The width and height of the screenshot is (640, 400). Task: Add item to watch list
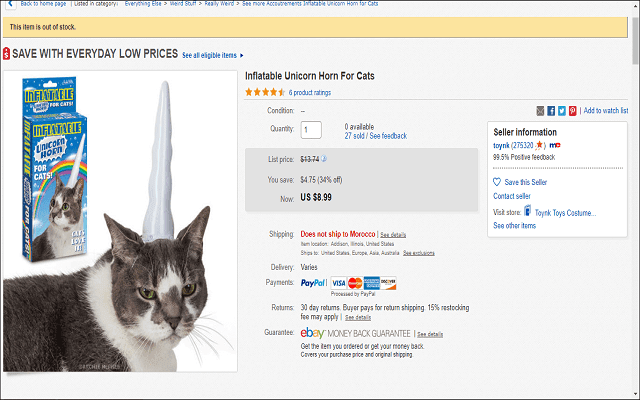(606, 110)
